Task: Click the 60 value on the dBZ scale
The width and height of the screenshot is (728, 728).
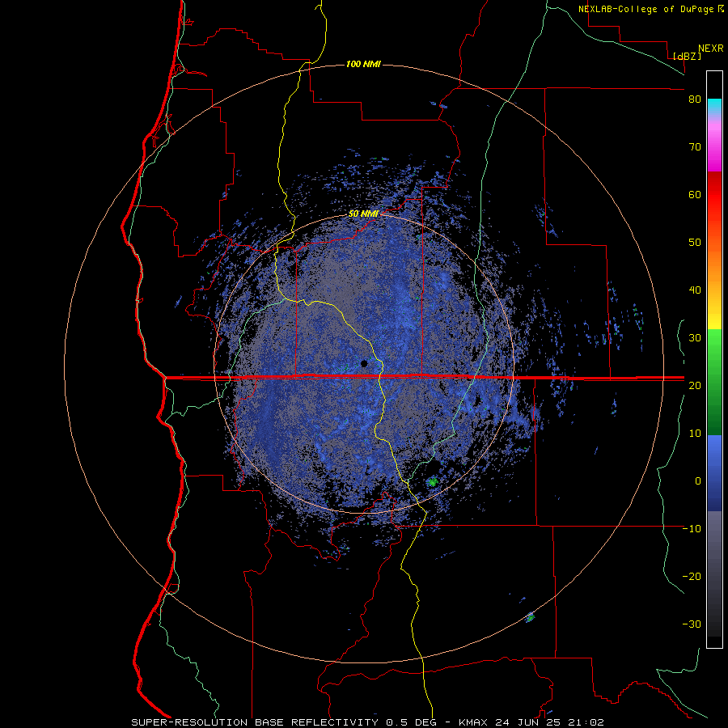Action: (x=695, y=194)
